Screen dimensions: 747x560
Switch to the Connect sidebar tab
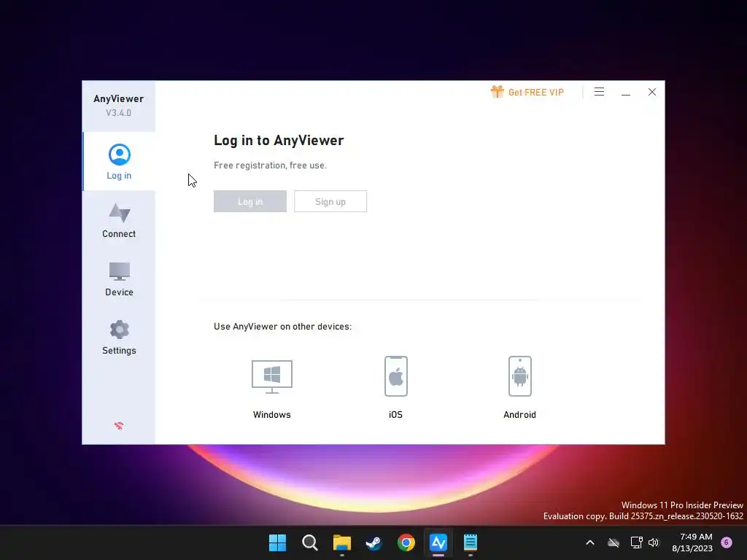click(119, 220)
